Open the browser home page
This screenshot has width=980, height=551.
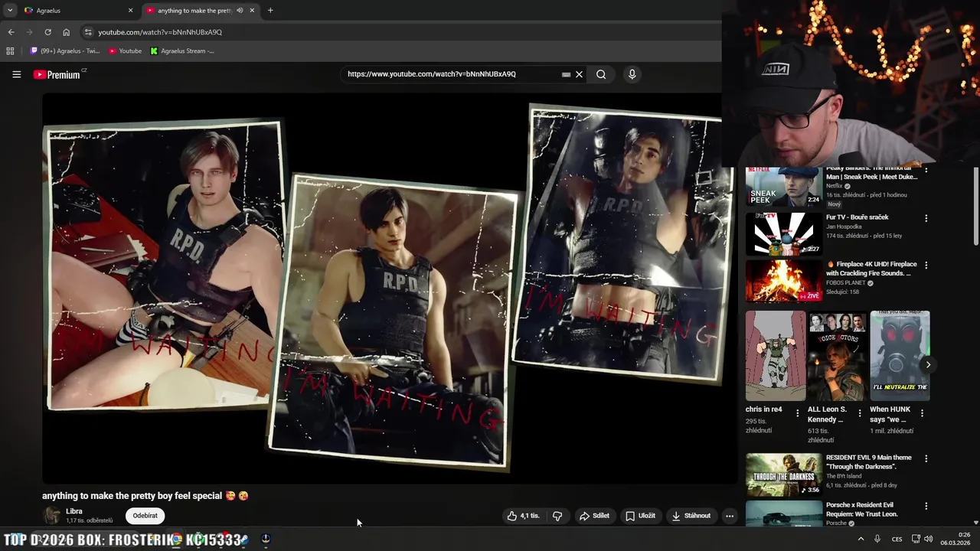(x=66, y=32)
